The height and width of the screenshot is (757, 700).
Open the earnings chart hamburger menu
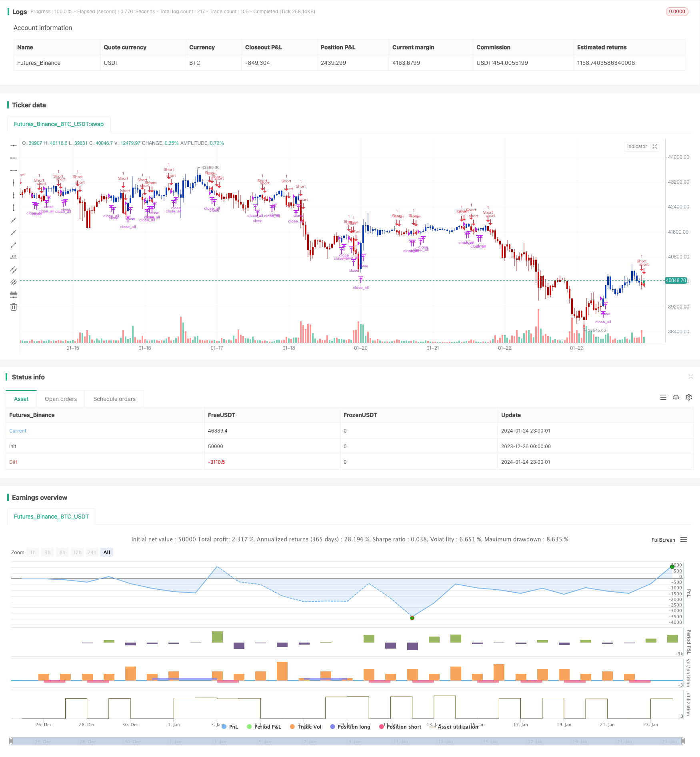point(684,540)
